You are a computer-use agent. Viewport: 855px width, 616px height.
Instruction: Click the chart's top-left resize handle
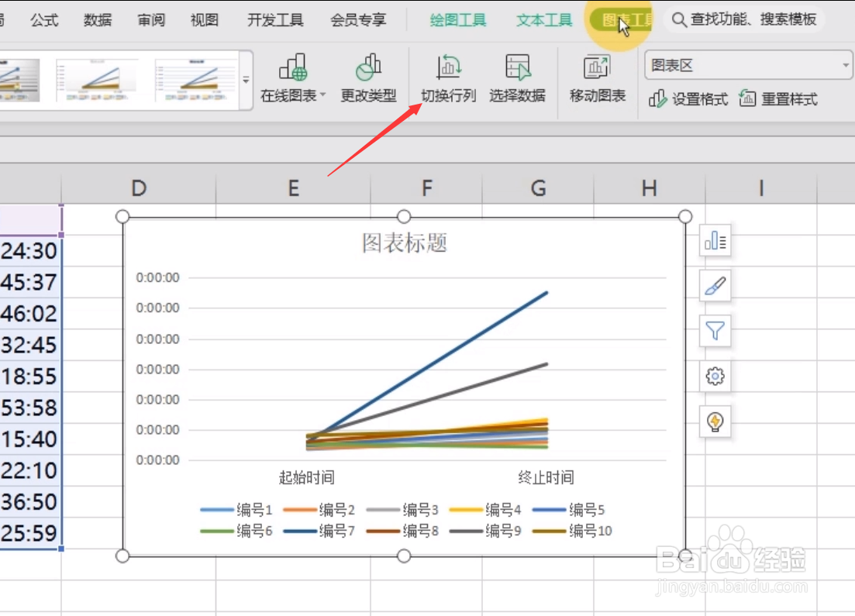(x=122, y=216)
